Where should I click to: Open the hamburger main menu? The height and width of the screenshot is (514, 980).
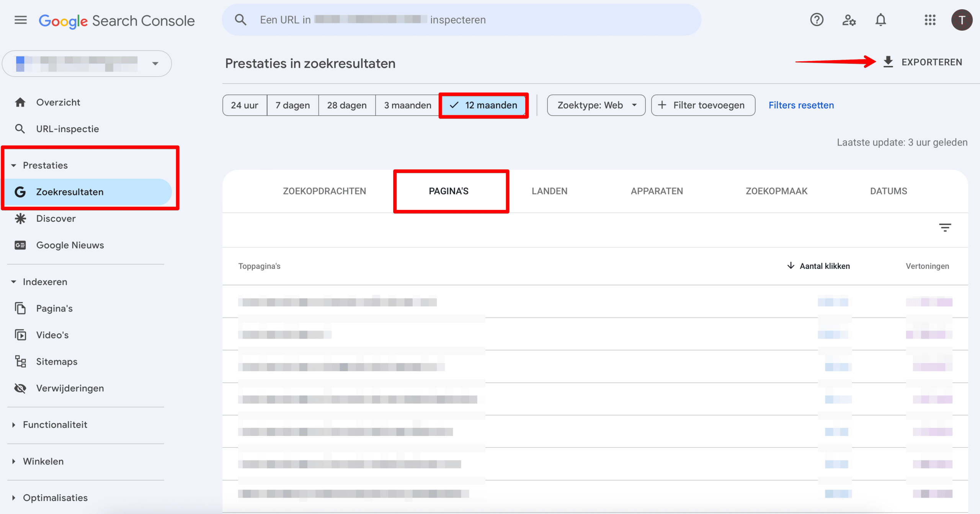21,20
